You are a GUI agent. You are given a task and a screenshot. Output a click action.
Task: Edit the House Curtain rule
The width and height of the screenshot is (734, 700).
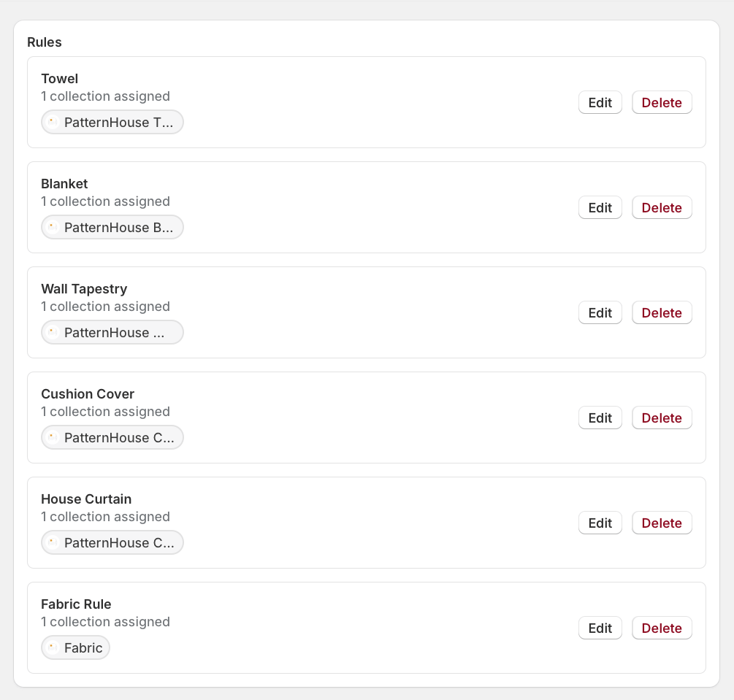600,523
